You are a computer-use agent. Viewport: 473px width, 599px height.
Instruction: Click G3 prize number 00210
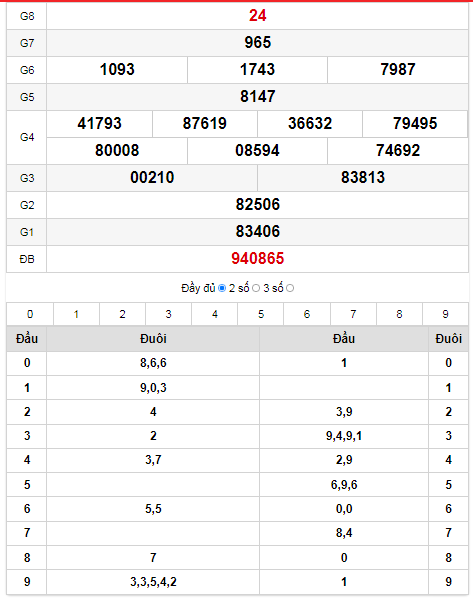tap(152, 178)
